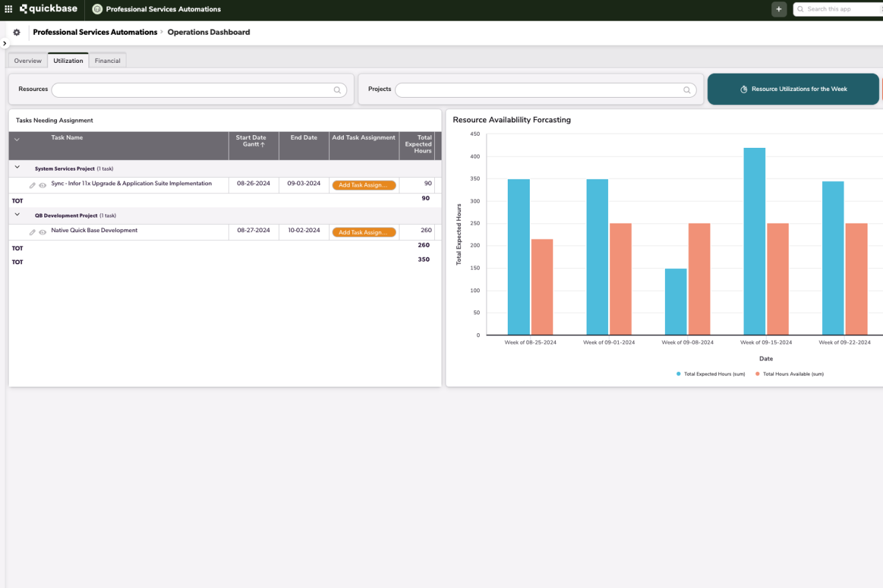Collapse the System Services Project group
The width and height of the screenshot is (883, 588).
(x=17, y=167)
